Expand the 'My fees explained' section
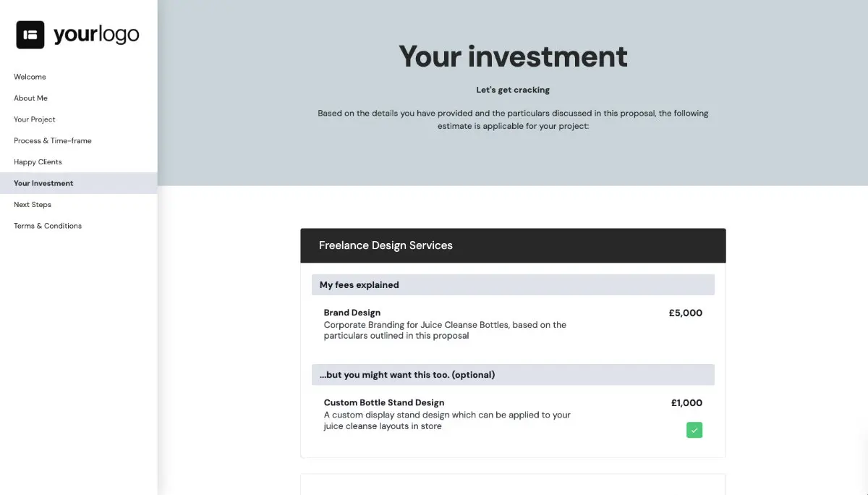 tap(513, 284)
